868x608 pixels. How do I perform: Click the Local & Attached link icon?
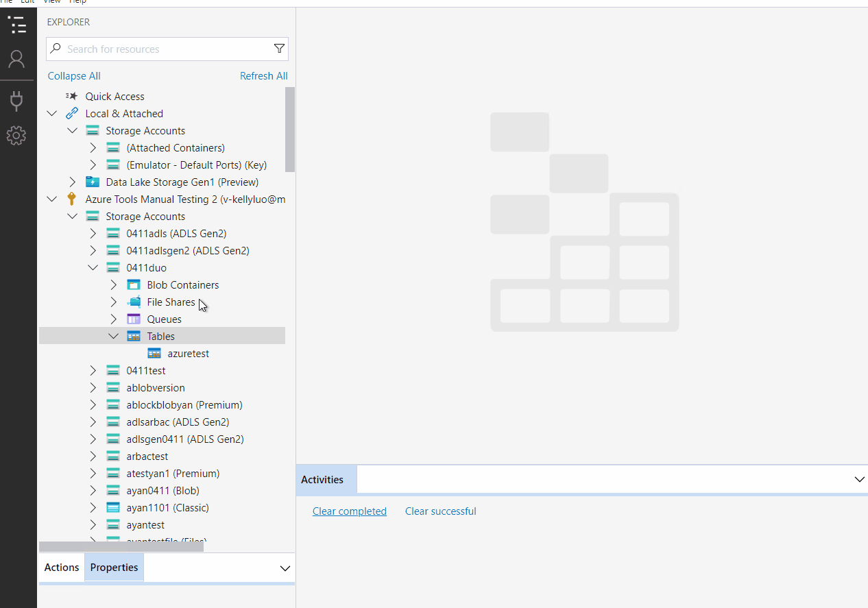[71, 114]
